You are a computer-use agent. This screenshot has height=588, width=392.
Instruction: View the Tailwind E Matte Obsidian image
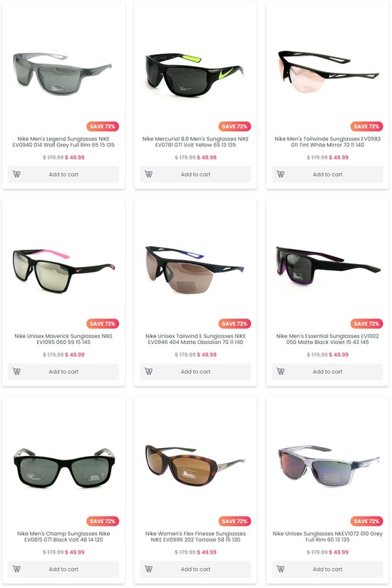point(195,269)
